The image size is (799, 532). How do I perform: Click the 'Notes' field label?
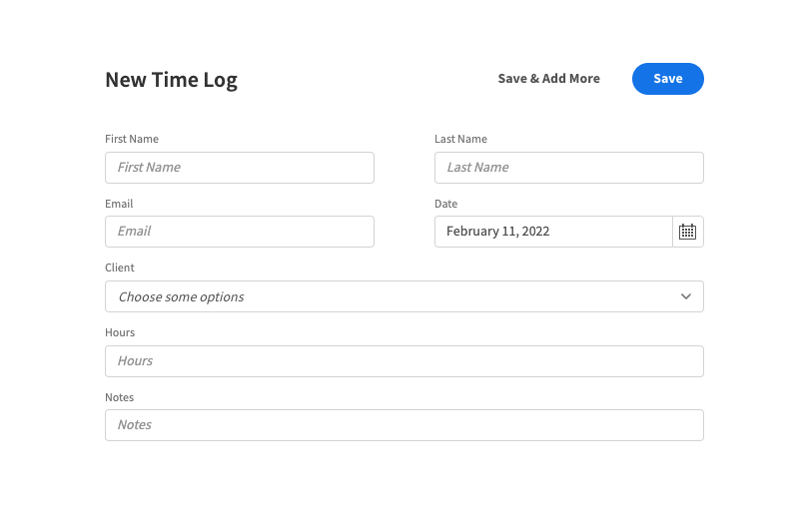(119, 397)
